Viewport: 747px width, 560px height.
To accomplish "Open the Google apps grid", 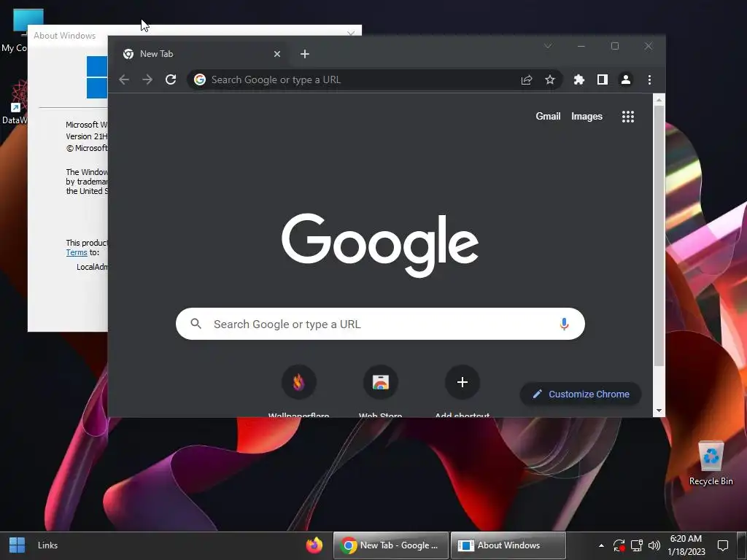I will pos(628,116).
